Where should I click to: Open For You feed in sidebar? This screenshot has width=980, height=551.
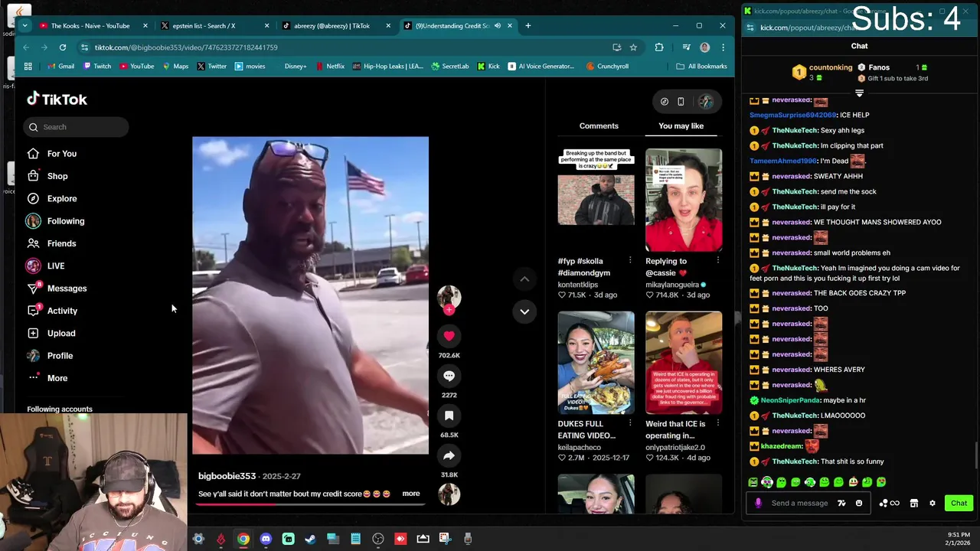pyautogui.click(x=62, y=154)
